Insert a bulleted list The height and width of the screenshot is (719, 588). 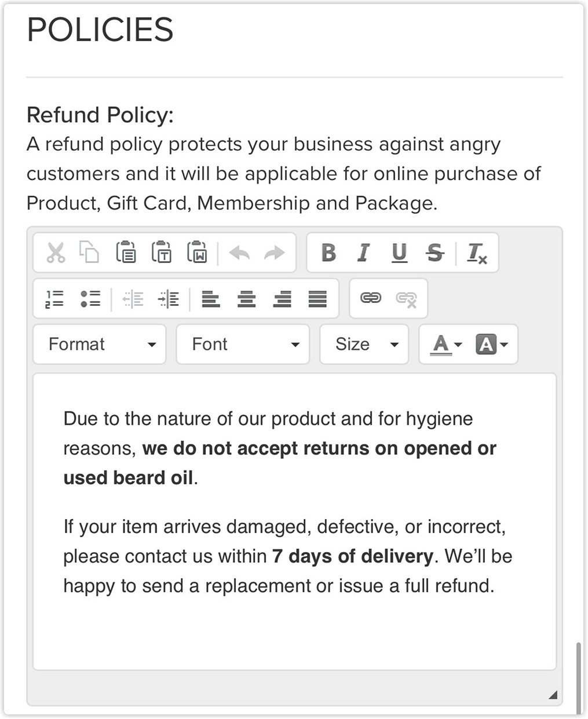click(x=90, y=299)
